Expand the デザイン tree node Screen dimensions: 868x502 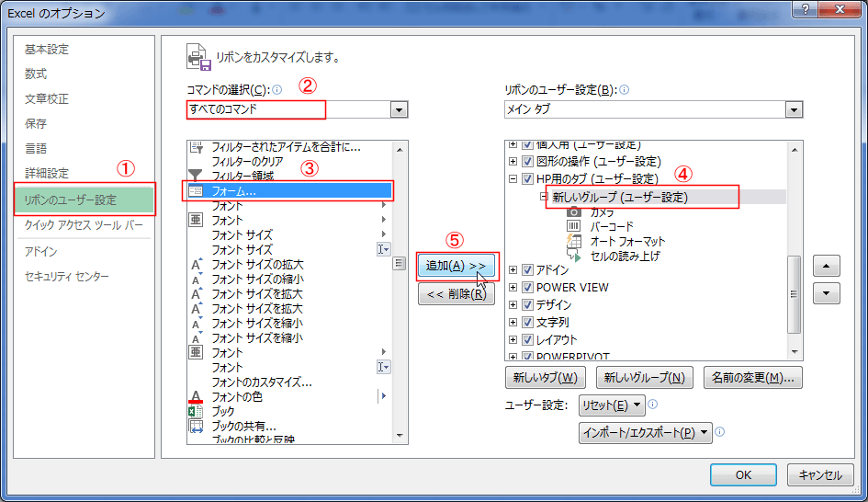click(513, 304)
